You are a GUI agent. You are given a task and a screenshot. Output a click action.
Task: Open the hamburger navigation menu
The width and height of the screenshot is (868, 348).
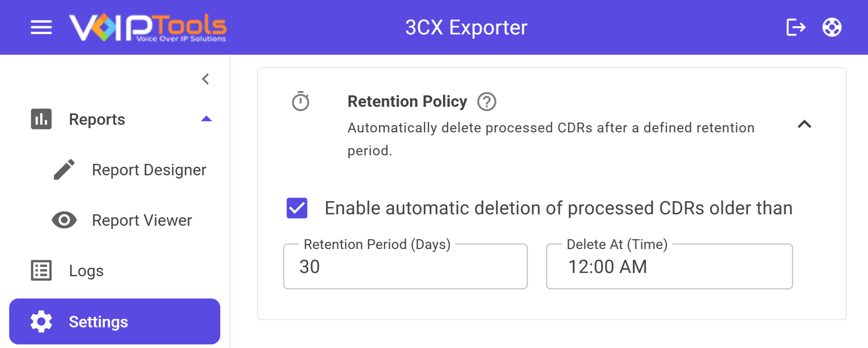[x=41, y=27]
